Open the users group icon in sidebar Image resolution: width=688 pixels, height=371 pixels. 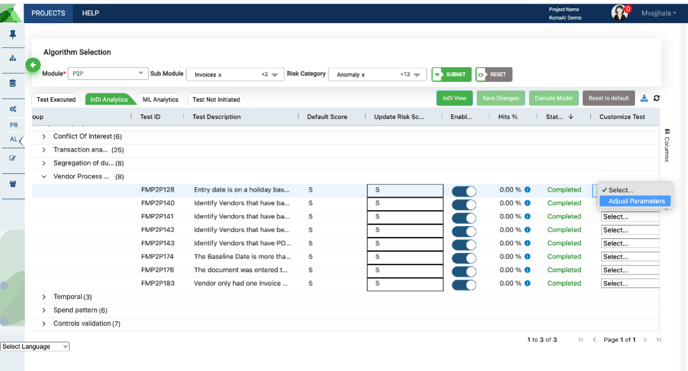point(13,184)
